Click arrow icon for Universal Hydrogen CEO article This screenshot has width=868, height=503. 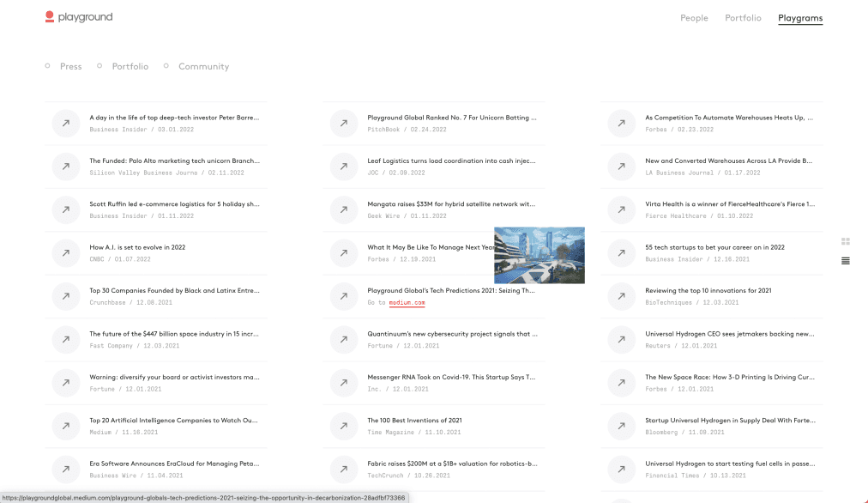pyautogui.click(x=622, y=339)
